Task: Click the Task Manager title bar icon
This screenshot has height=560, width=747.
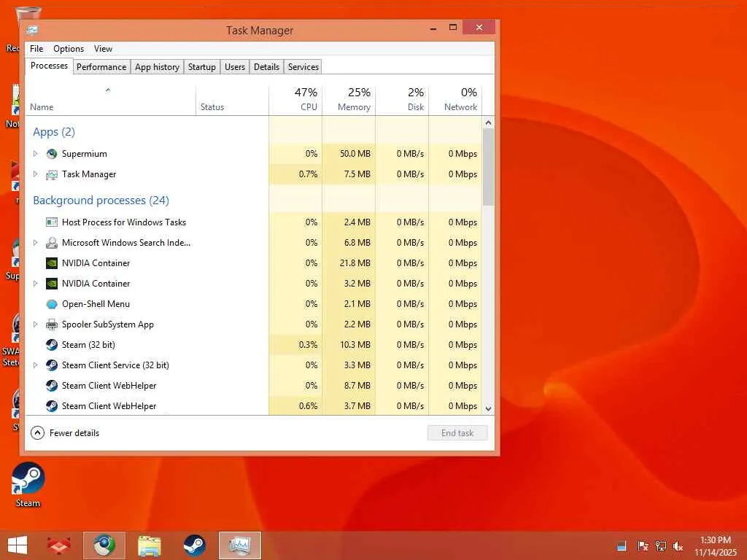Action: 32,30
